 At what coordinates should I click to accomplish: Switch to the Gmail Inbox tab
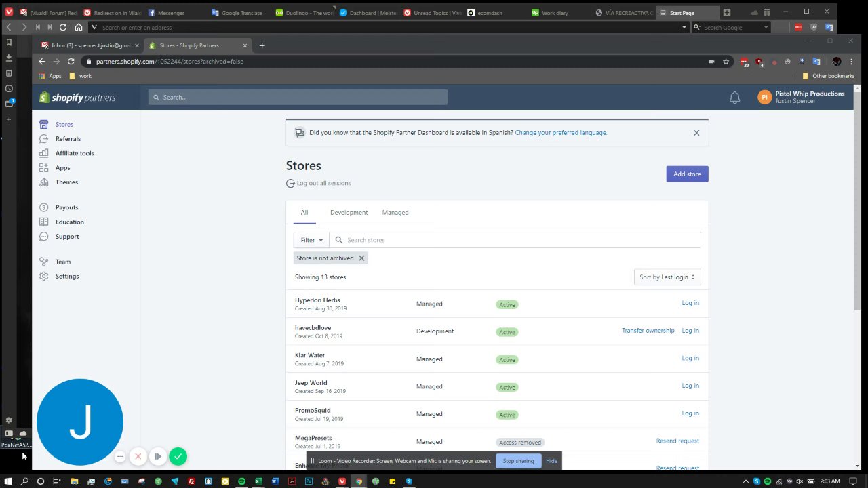point(90,45)
